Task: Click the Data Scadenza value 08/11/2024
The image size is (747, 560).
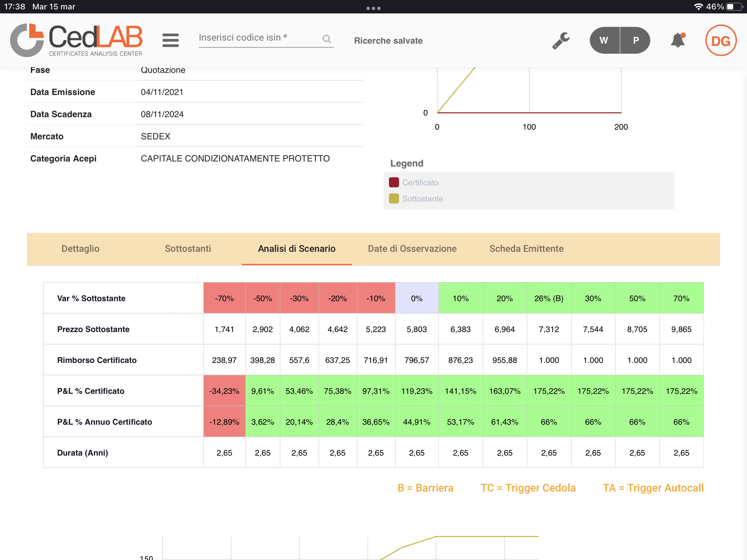Action: coord(162,114)
